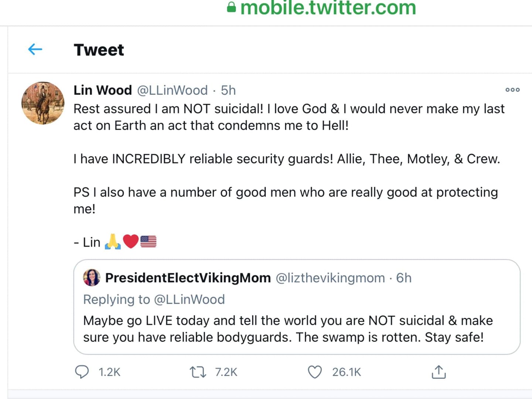Viewport: 532px width, 399px height.
Task: Open Lin Wood's profile picture
Action: pyautogui.click(x=43, y=103)
